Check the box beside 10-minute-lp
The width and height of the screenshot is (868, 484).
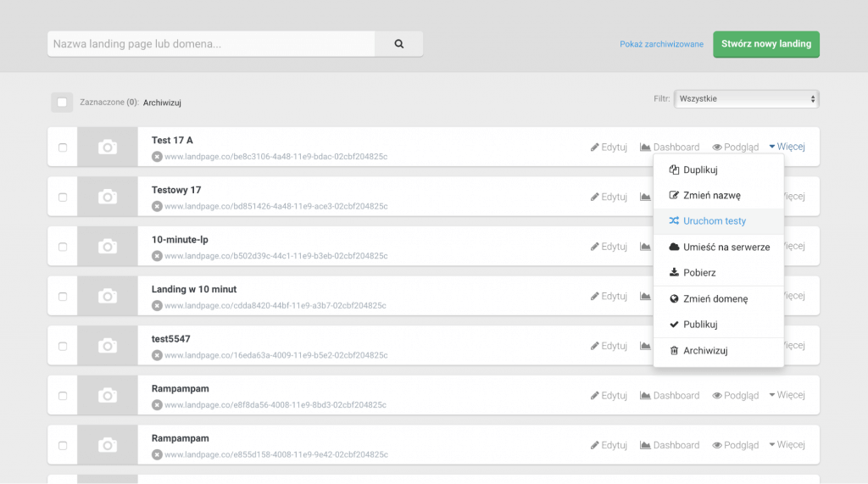point(63,247)
